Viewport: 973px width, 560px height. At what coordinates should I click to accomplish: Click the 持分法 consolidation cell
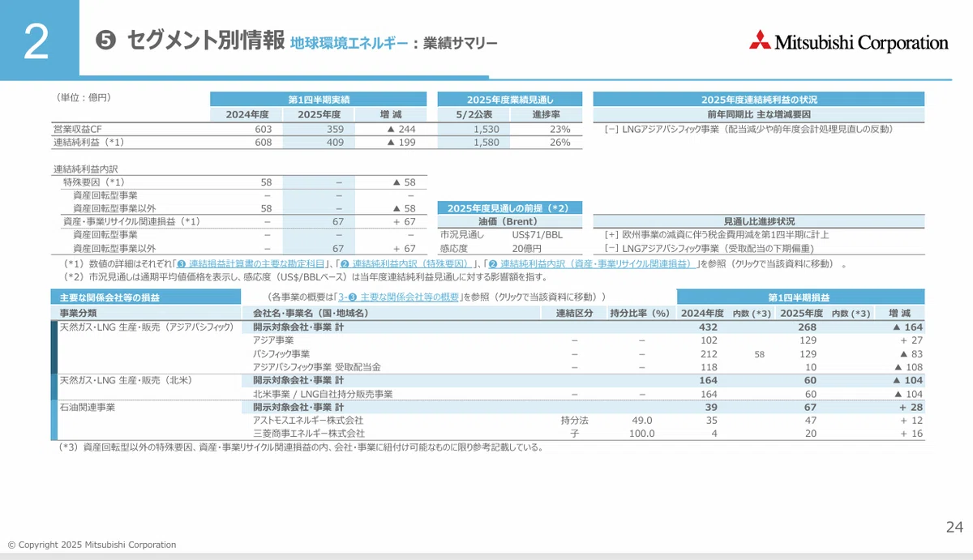point(574,421)
